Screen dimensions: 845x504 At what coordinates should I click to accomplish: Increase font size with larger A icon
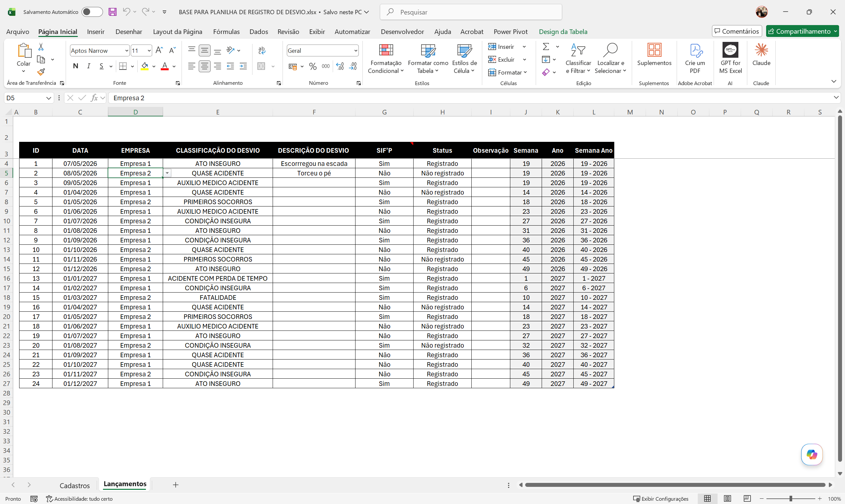tap(159, 50)
